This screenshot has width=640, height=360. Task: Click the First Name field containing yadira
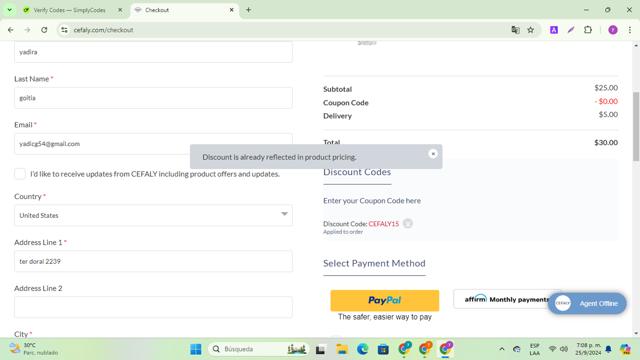pos(153,52)
